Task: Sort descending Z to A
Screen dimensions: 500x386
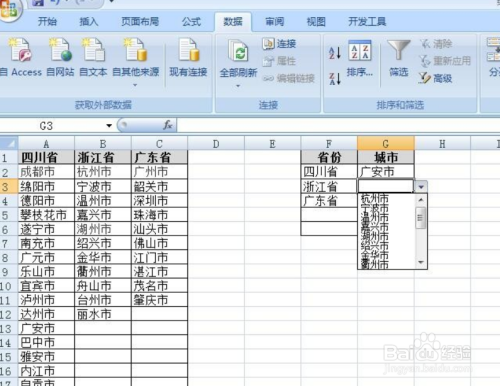Action: (335, 79)
